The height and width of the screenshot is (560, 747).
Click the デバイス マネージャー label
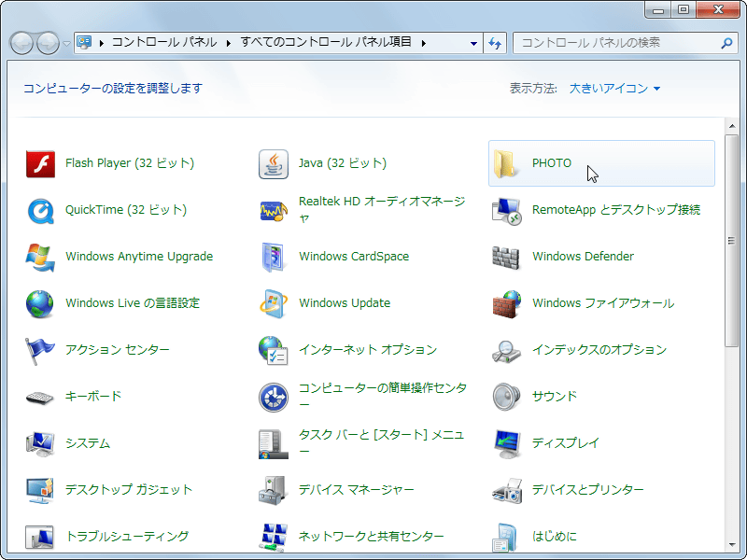(x=357, y=489)
